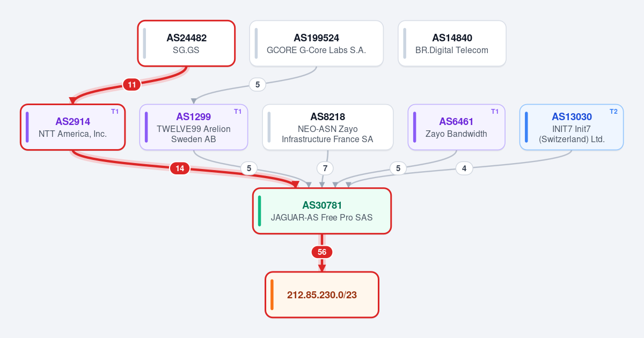Image resolution: width=644 pixels, height=338 pixels.
Task: Click the T2 badge on AS13030
Action: tap(613, 112)
